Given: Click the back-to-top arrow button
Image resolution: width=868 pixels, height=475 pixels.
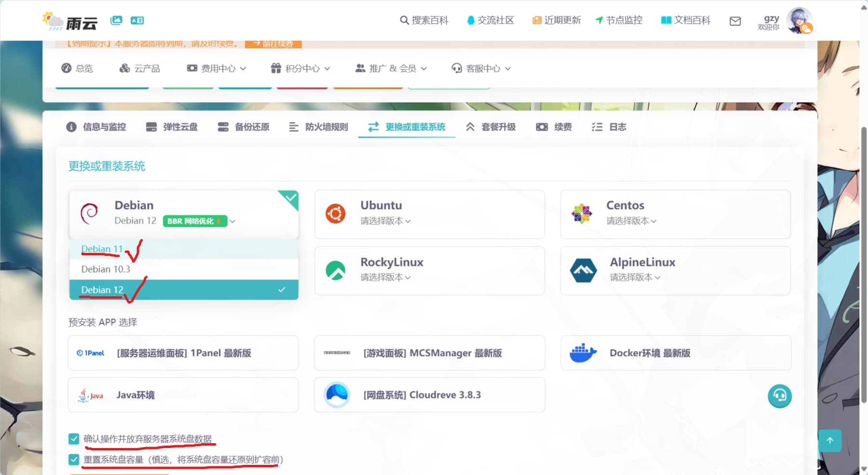Looking at the screenshot, I should tap(830, 441).
